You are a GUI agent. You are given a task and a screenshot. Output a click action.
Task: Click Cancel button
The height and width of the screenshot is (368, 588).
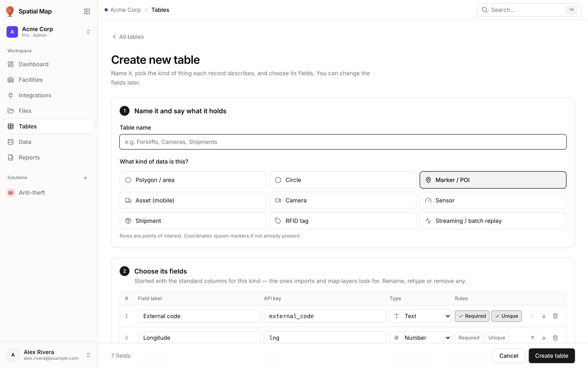point(509,356)
